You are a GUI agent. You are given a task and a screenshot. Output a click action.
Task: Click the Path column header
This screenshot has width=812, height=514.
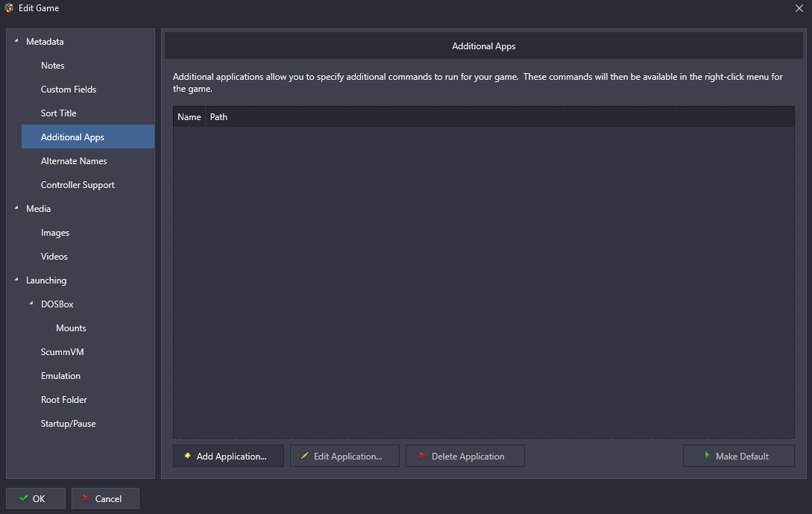pyautogui.click(x=218, y=117)
